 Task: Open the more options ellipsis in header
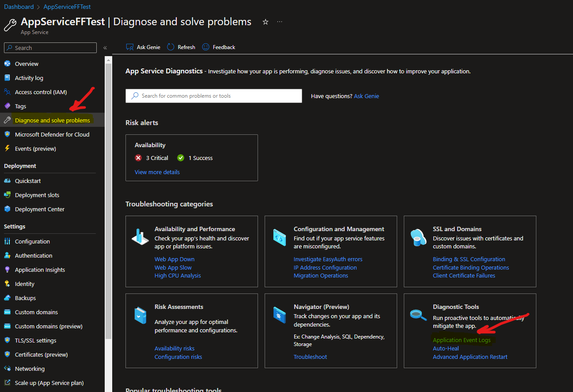(280, 22)
